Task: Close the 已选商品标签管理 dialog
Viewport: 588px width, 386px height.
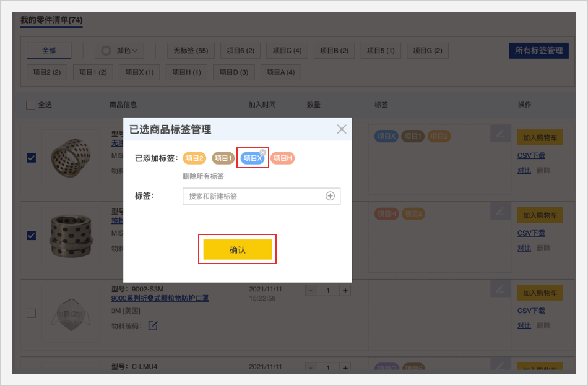Action: tap(342, 129)
